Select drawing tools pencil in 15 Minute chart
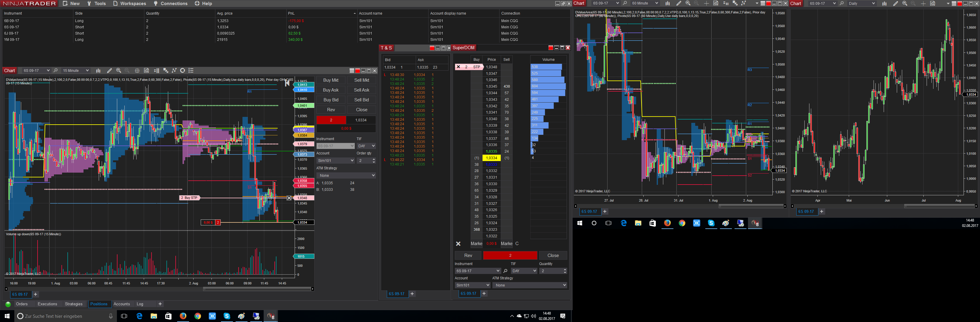980x322 pixels. tap(109, 70)
